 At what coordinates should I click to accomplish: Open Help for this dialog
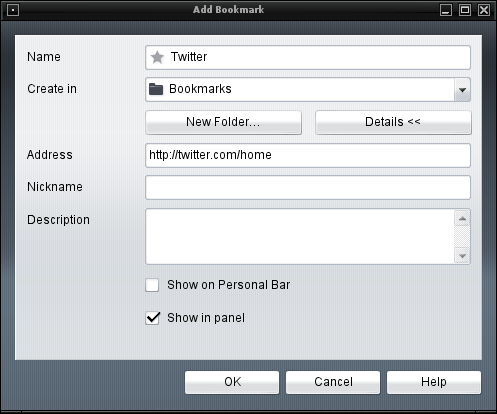pyautogui.click(x=434, y=382)
